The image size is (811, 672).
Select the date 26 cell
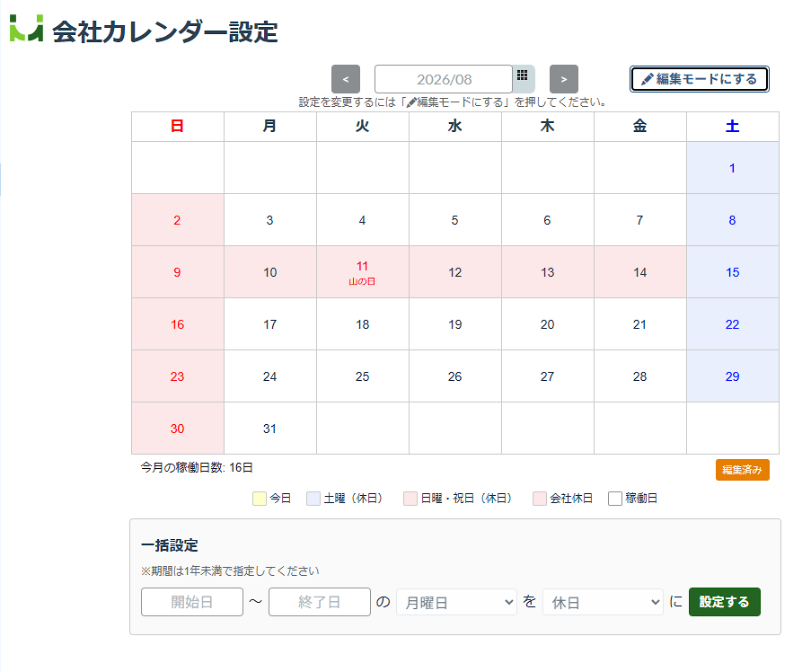(455, 376)
